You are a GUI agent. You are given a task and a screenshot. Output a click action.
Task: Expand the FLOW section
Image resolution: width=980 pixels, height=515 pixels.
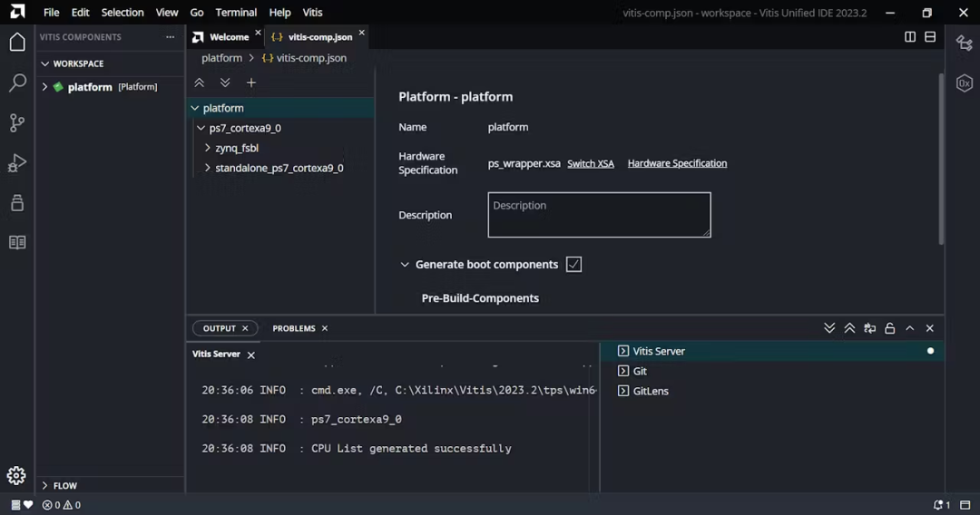[x=44, y=486]
